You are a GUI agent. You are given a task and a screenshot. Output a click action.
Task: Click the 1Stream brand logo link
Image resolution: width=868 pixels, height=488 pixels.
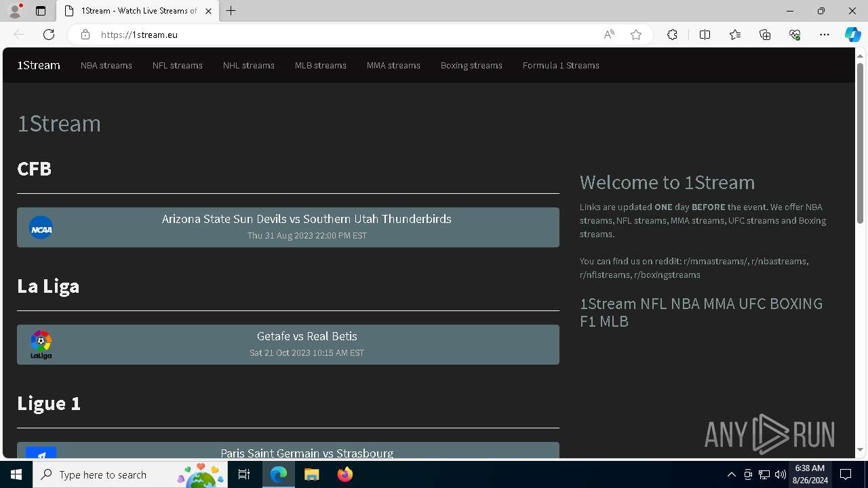pos(39,65)
